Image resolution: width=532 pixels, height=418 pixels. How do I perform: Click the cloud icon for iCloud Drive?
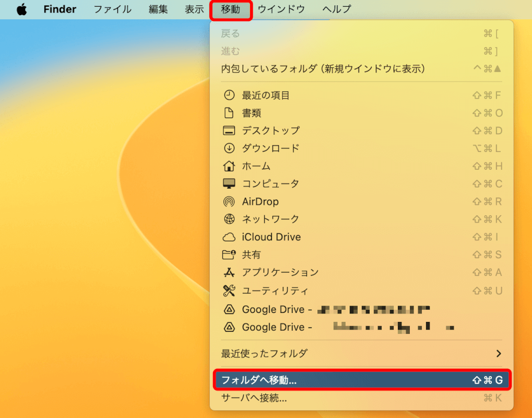[229, 237]
